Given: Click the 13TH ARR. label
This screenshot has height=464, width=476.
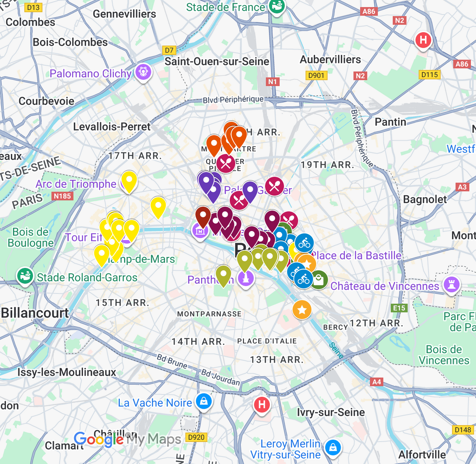Looking at the screenshot, I should [x=277, y=360].
